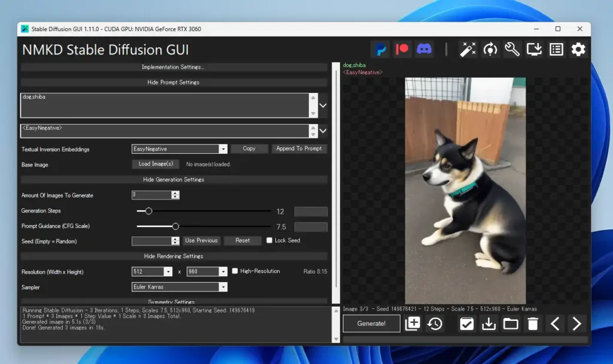
Task: Collapse the Hide Generation Settings section
Action: 174,180
